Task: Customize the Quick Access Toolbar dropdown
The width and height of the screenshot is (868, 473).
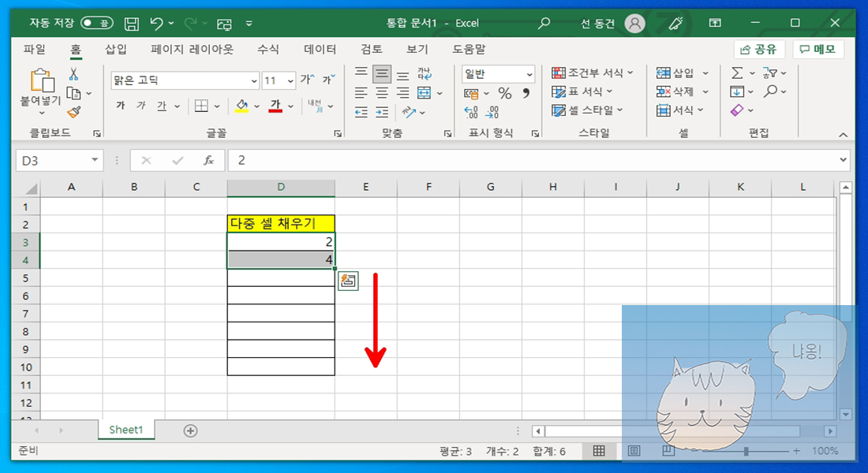Action: click(x=249, y=23)
